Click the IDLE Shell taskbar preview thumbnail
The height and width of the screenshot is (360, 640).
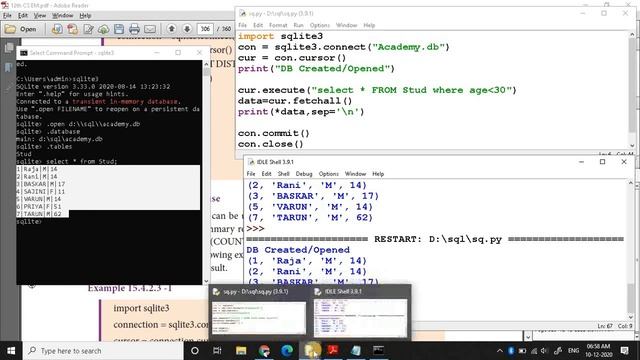coord(360,313)
